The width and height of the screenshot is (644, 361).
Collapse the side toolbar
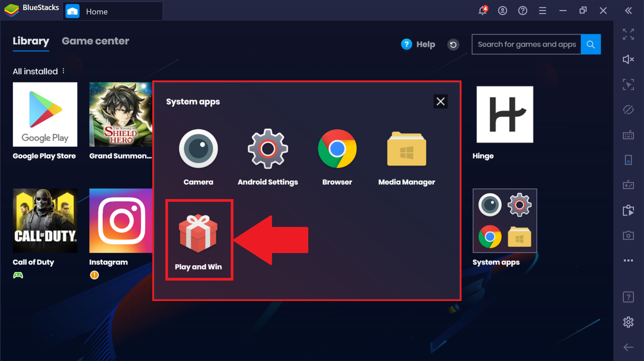[x=628, y=11]
